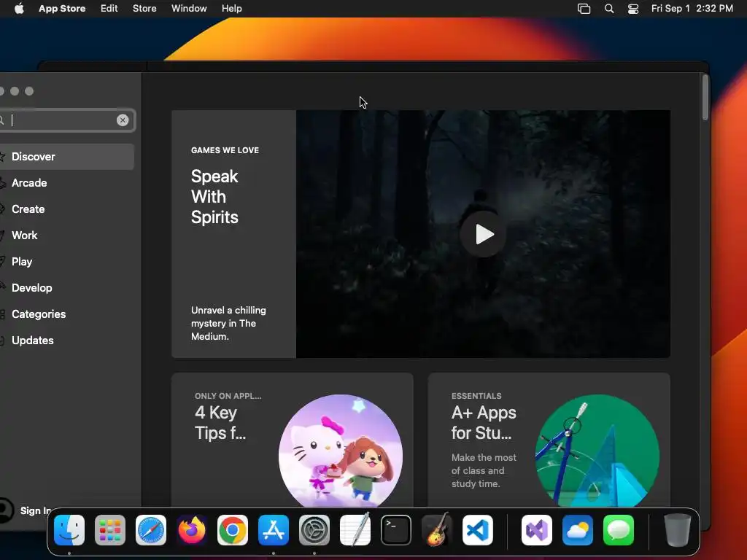Open the Store menu
Screen dimensions: 747x560
144,9
